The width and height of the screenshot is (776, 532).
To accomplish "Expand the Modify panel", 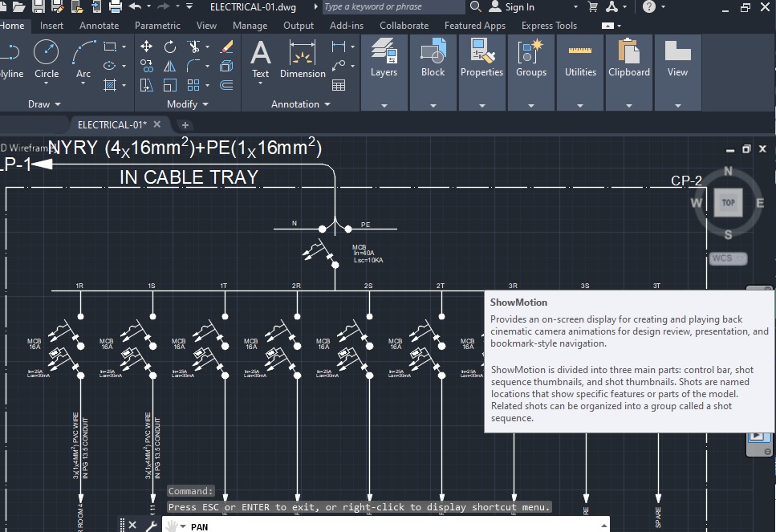I will (187, 104).
